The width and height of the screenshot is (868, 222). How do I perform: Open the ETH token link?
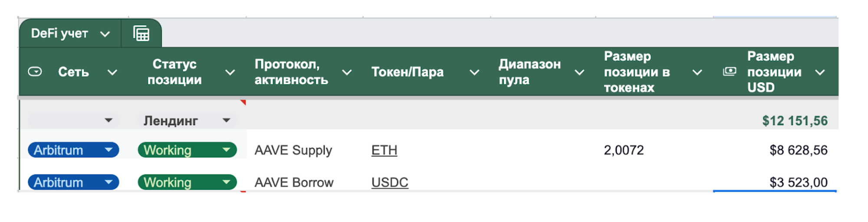pyautogui.click(x=384, y=150)
